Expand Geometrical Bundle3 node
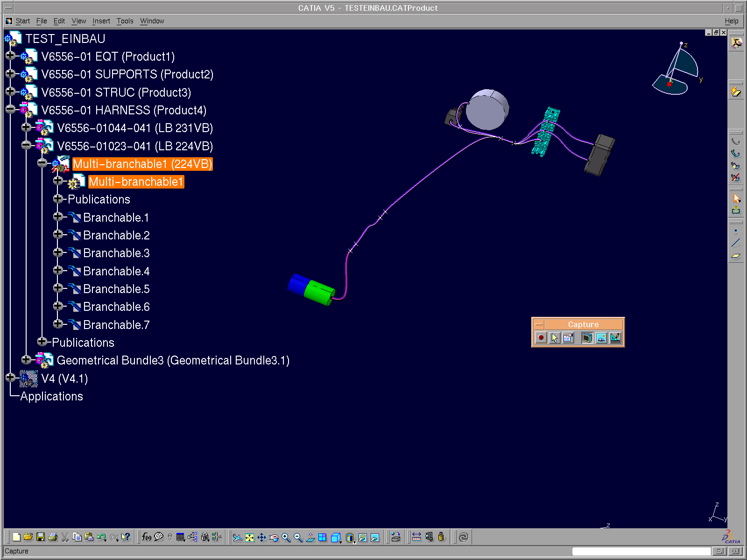 [x=26, y=360]
